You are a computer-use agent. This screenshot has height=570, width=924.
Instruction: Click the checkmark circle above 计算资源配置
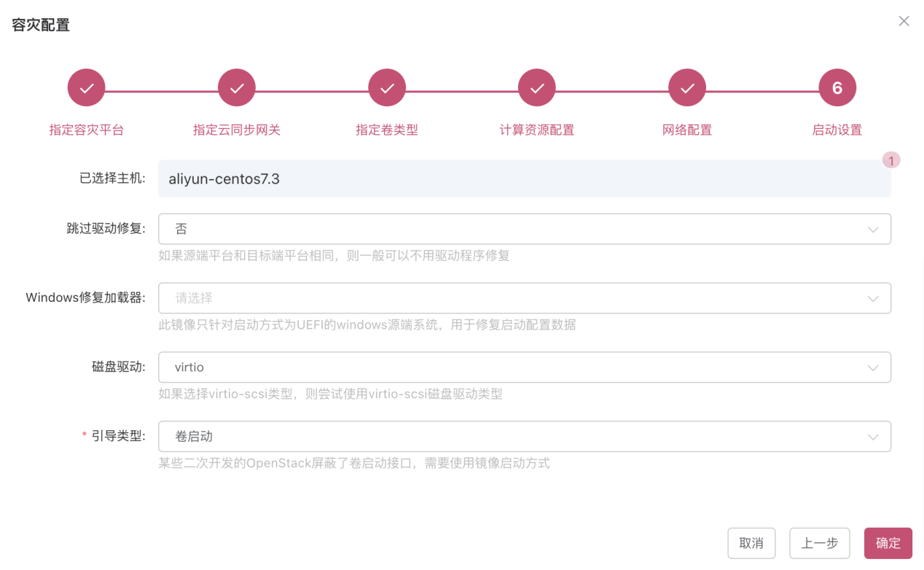pos(536,87)
